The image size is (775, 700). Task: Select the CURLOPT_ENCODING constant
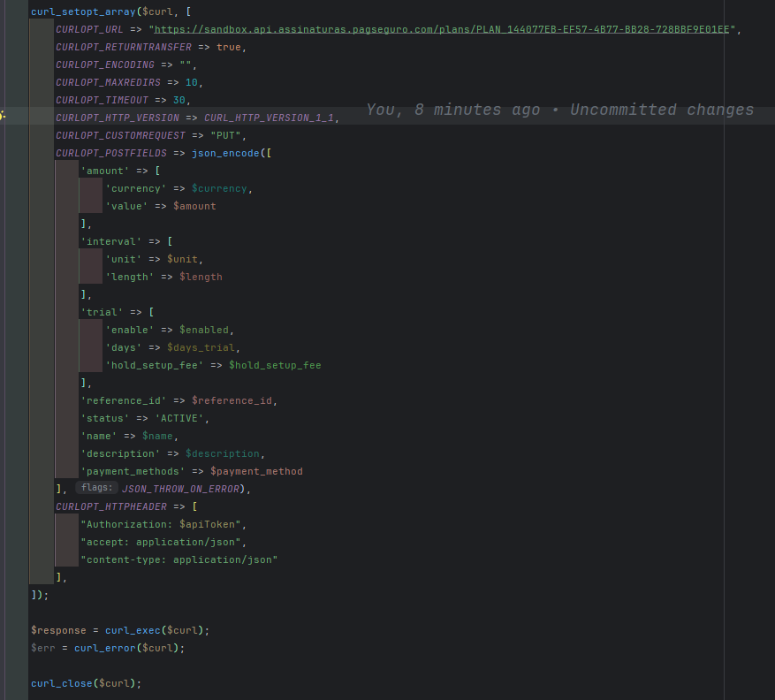point(105,65)
